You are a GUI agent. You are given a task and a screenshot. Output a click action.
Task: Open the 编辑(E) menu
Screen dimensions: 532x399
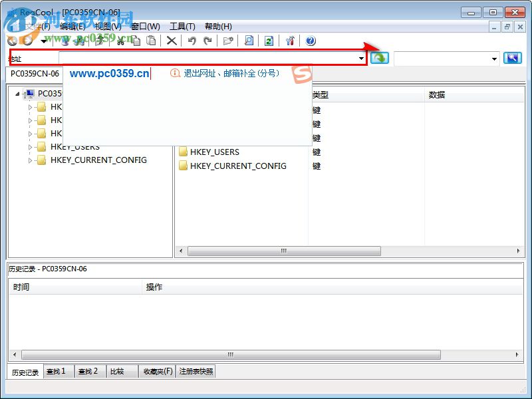click(72, 27)
